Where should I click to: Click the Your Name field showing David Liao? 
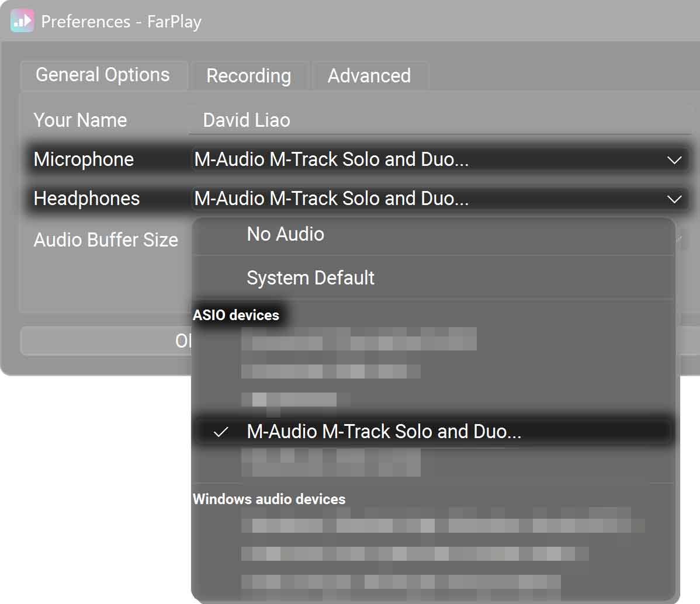point(438,120)
